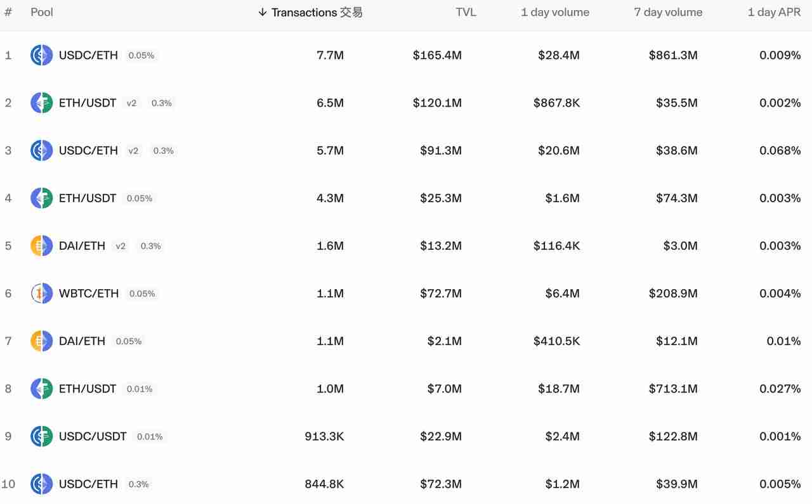Screen dimensions: 812x504
Task: Click the ETH/USDT 0.05% pool icon in row 4
Action: [41, 198]
